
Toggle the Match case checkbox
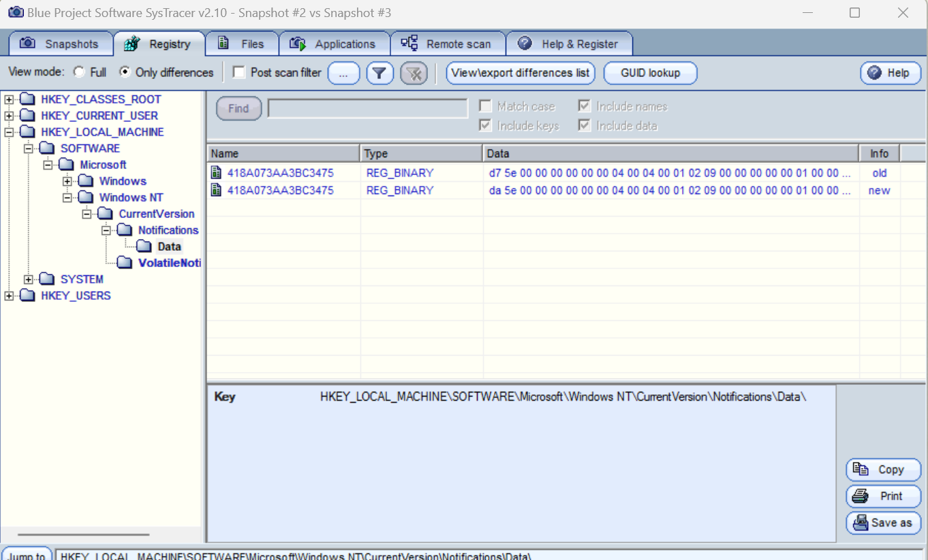[485, 106]
